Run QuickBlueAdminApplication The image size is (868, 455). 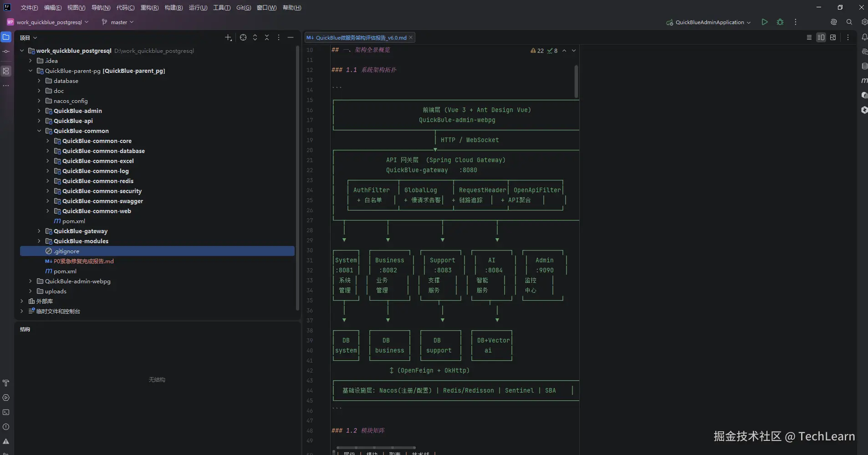point(765,22)
